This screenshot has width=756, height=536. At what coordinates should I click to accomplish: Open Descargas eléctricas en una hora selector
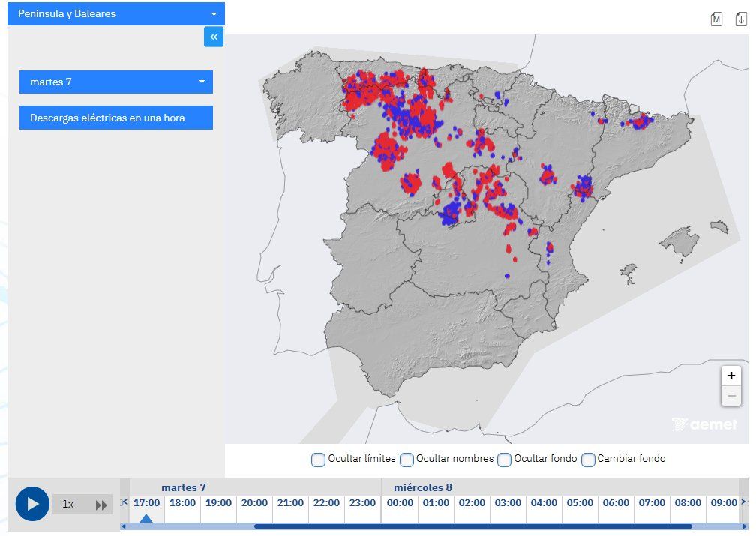pyautogui.click(x=116, y=118)
